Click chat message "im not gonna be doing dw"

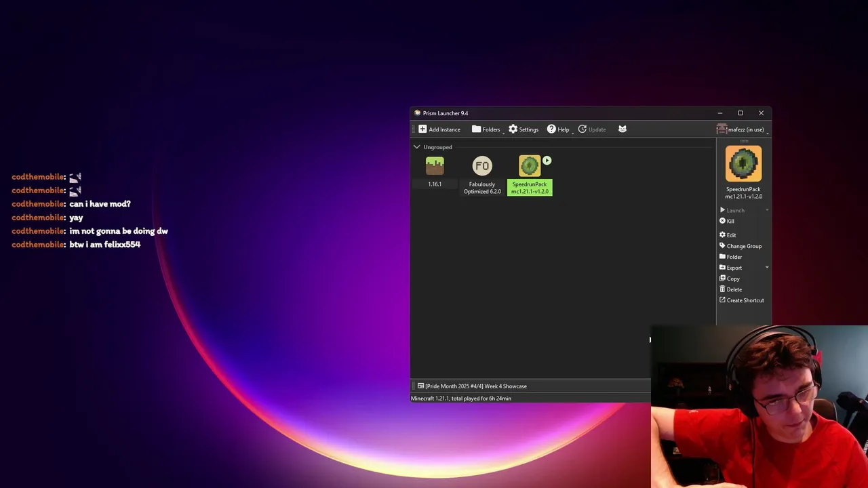click(x=119, y=231)
